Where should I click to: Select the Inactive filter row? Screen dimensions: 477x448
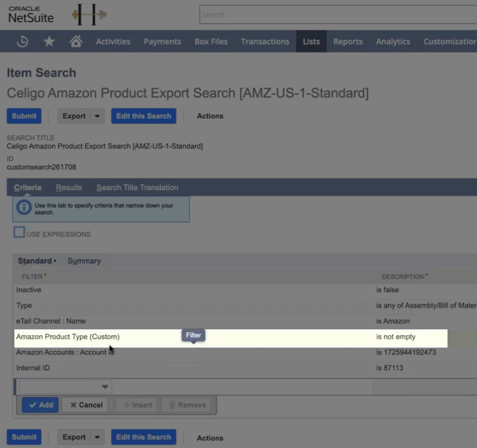click(x=245, y=290)
